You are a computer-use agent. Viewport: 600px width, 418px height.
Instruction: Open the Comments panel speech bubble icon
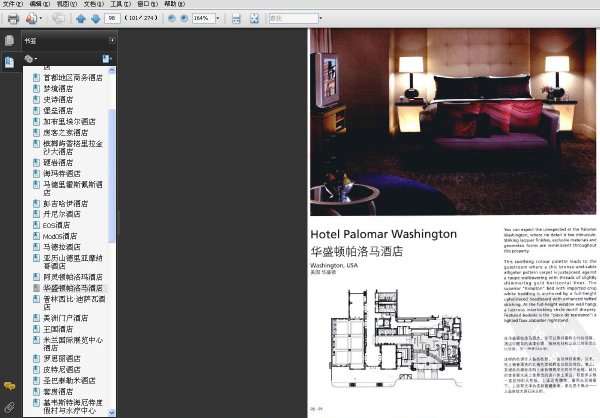click(x=10, y=386)
